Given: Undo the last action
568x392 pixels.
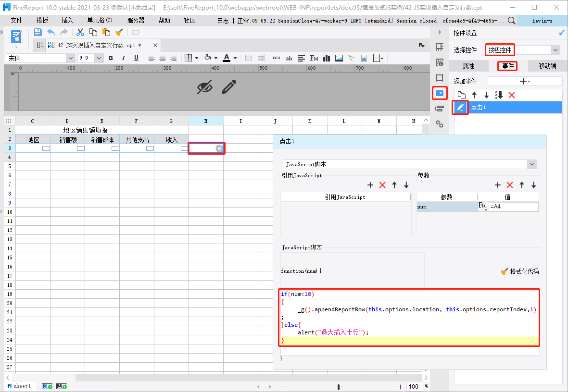Looking at the screenshot, I should pyautogui.click(x=51, y=32).
